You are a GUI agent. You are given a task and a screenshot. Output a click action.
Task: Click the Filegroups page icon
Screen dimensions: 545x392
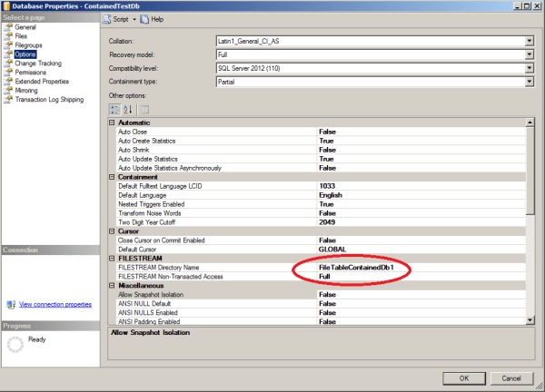(x=8, y=45)
